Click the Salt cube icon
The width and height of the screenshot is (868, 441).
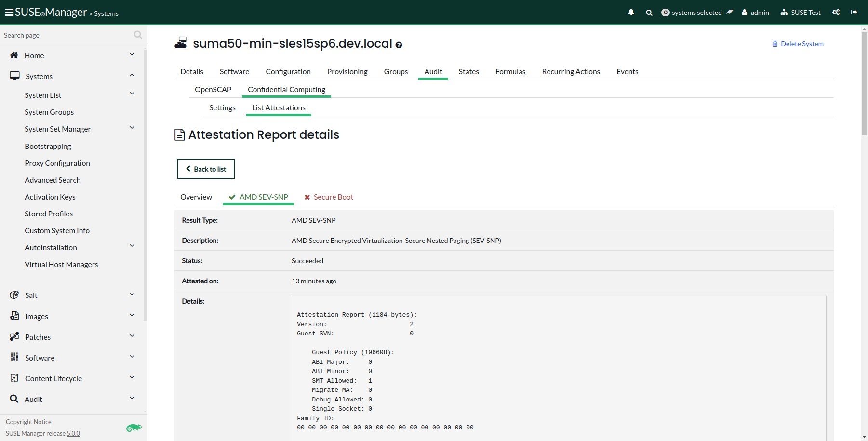coord(14,295)
